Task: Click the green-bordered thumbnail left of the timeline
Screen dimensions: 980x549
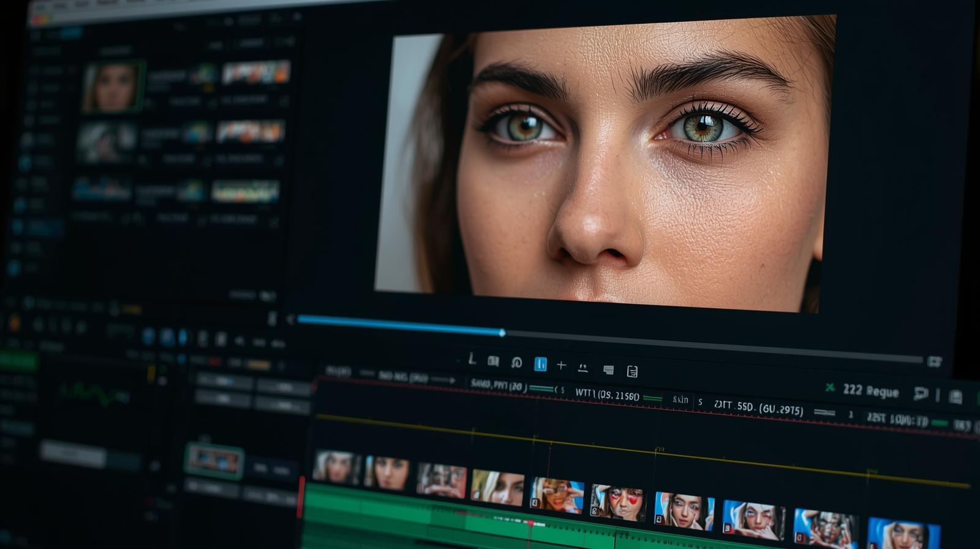Action: coord(214,461)
